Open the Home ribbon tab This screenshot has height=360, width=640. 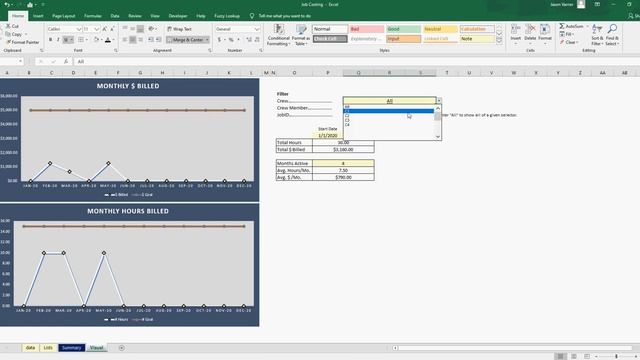[18, 16]
